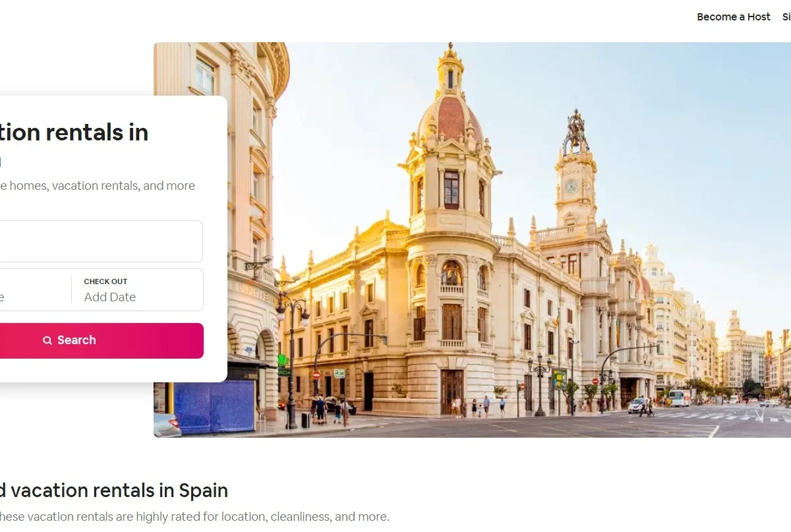The image size is (791, 532).
Task: Click the blue country link under heading
Action: pos(1,162)
